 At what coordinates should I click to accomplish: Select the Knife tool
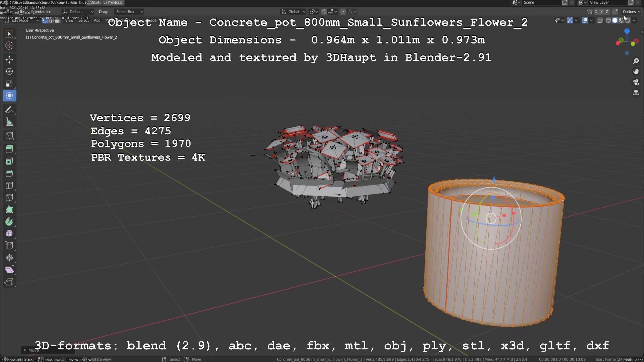9,197
